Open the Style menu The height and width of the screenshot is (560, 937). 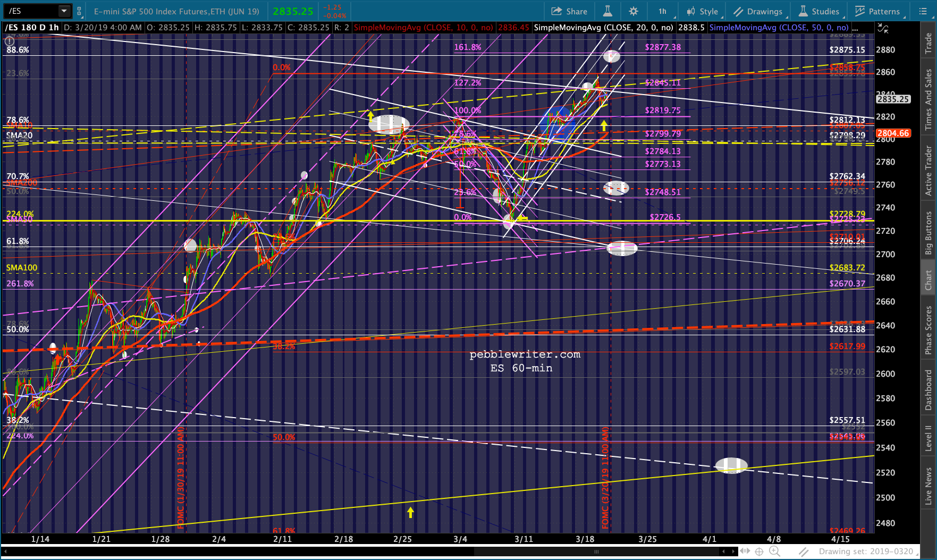702,11
